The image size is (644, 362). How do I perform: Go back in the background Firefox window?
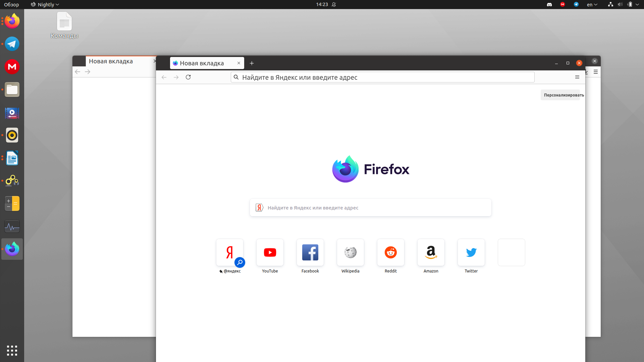(77, 72)
